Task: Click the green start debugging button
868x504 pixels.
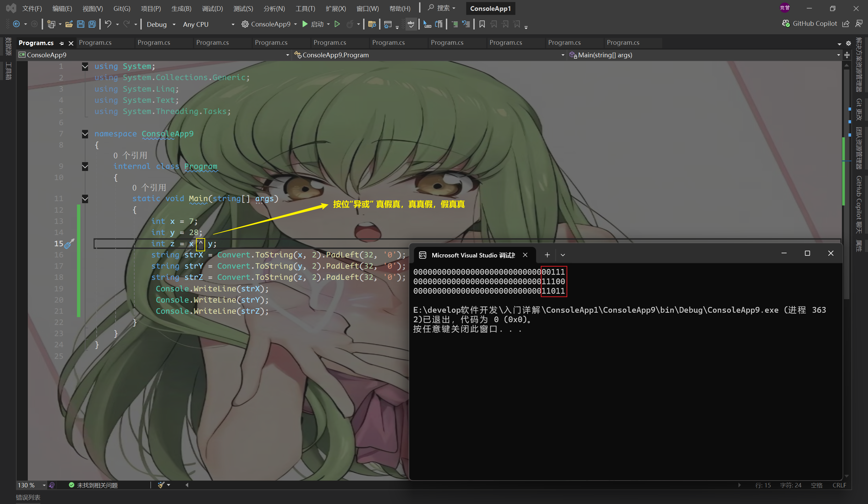Action: point(305,24)
